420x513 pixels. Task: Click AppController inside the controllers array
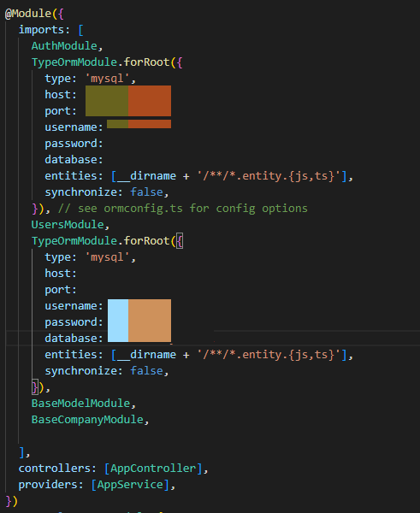click(153, 469)
